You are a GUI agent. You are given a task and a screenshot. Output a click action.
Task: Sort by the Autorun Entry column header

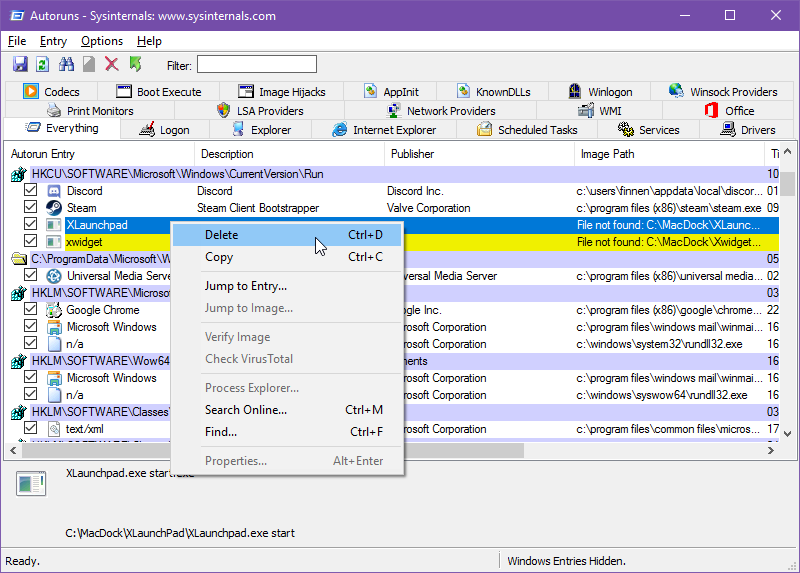[x=100, y=154]
